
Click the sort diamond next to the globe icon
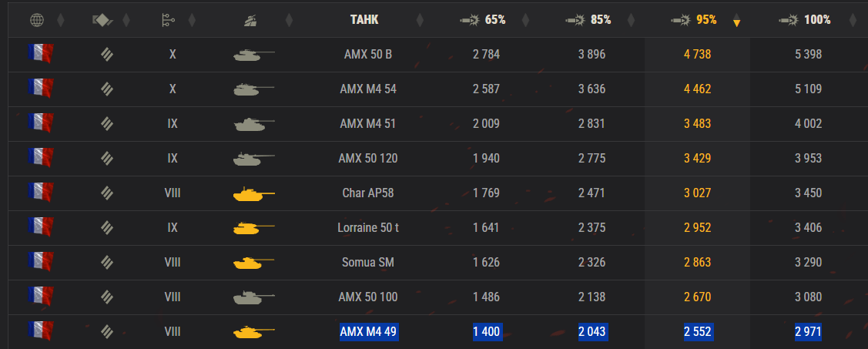point(61,21)
